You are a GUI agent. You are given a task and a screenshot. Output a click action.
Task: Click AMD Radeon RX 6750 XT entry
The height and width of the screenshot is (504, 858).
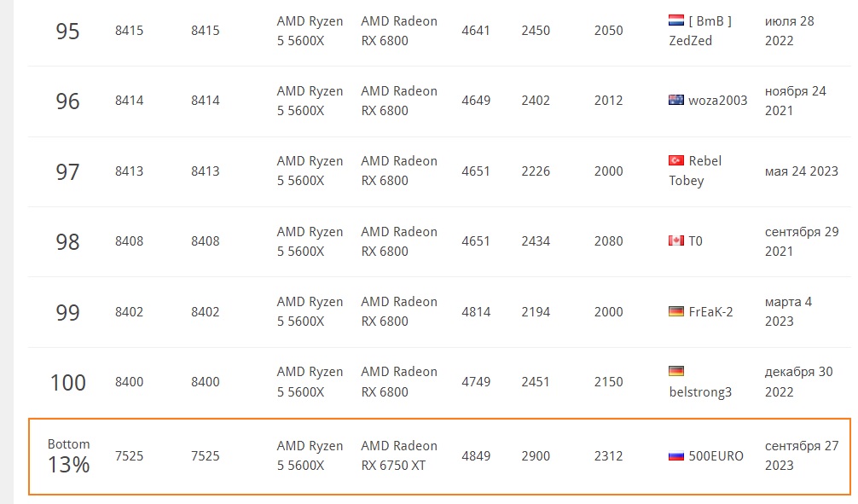click(398, 455)
